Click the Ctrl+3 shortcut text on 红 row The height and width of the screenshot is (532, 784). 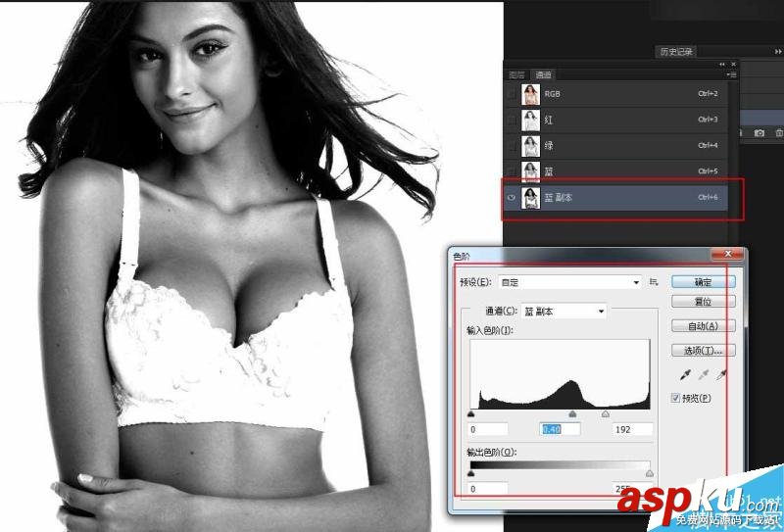tap(708, 120)
